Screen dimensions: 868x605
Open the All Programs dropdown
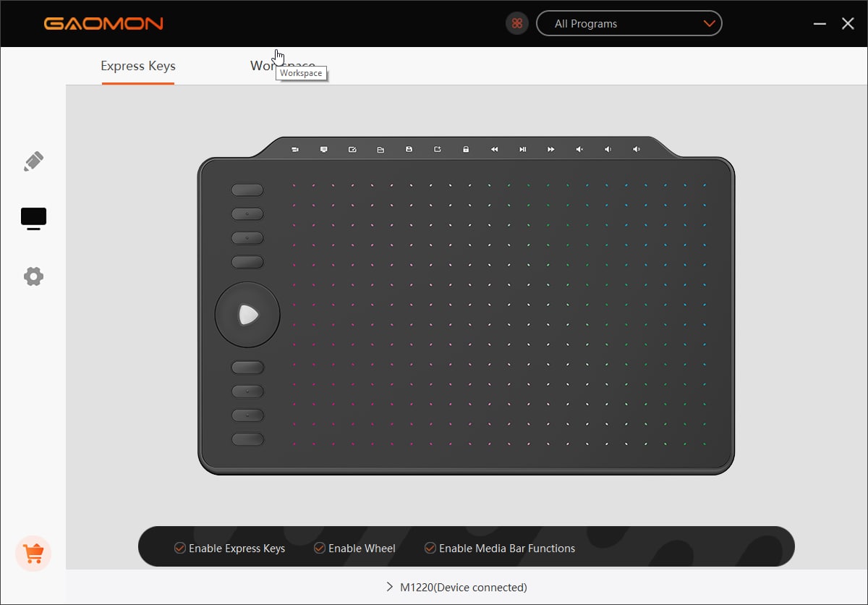[x=629, y=23]
